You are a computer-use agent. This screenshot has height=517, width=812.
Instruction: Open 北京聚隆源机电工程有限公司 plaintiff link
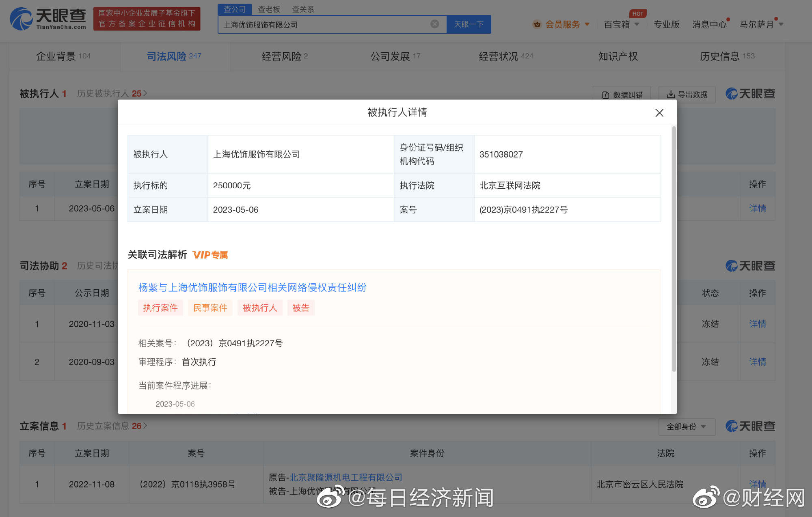[x=346, y=477]
